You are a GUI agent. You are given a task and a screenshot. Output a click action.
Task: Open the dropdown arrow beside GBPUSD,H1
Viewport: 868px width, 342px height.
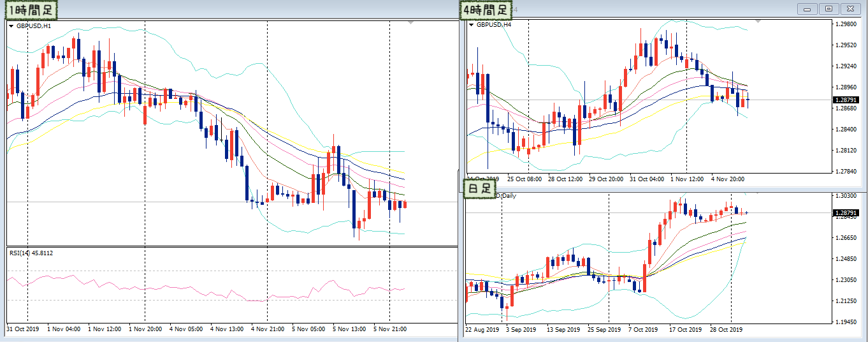point(11,26)
